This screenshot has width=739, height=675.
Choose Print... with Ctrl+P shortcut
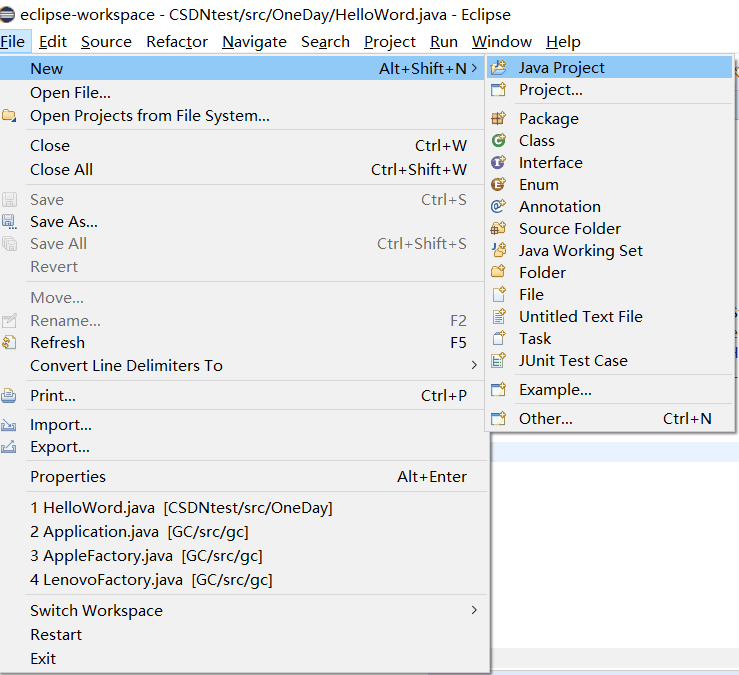(x=244, y=395)
